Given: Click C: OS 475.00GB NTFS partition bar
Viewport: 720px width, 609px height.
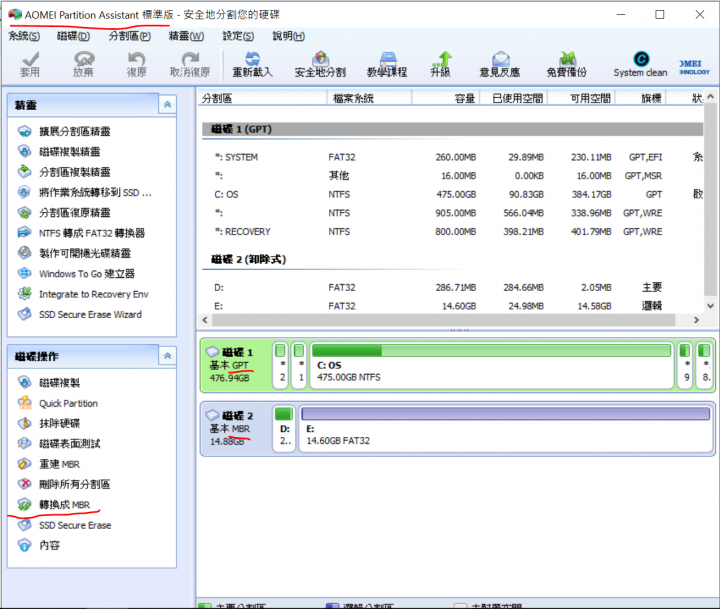Looking at the screenshot, I should coord(491,366).
